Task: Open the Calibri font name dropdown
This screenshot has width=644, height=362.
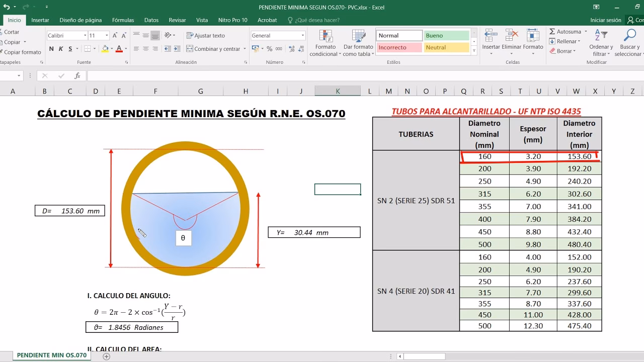Action: coord(85,36)
